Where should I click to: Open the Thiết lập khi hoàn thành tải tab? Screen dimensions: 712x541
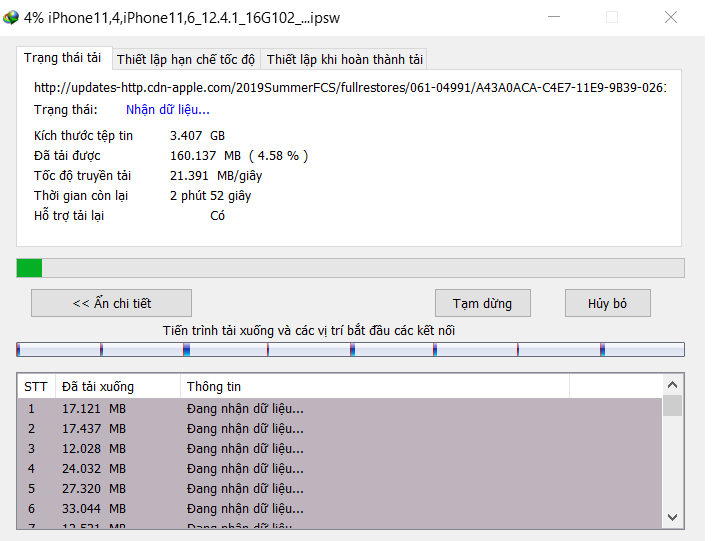coord(345,60)
